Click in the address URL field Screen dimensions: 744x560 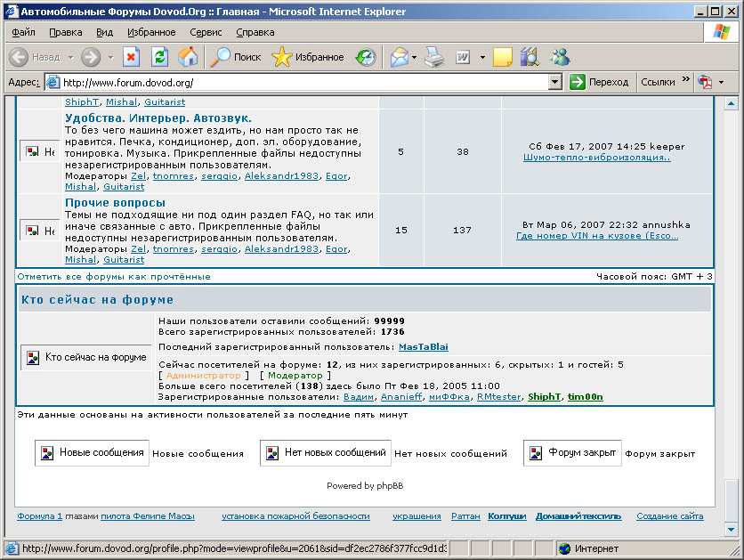[303, 82]
